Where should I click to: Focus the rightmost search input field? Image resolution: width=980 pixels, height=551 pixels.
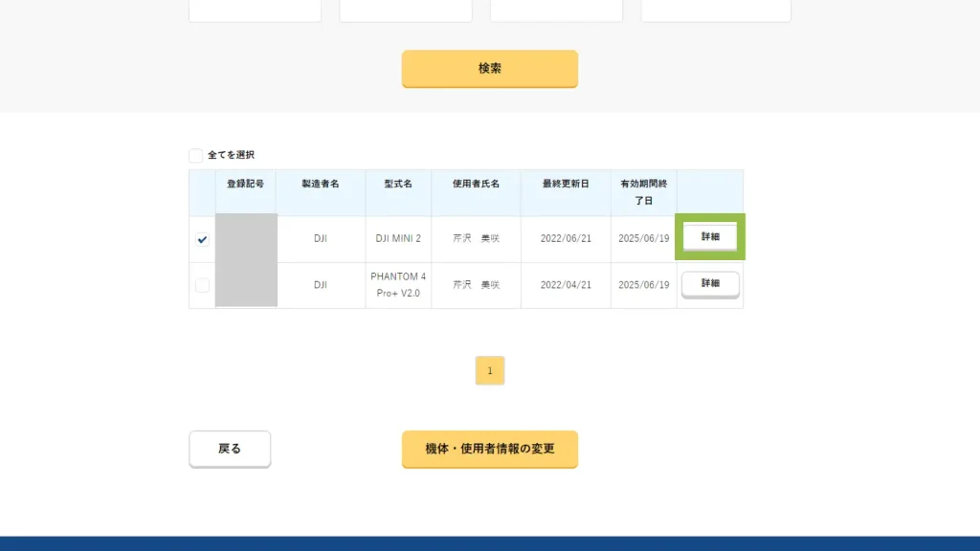pyautogui.click(x=716, y=11)
